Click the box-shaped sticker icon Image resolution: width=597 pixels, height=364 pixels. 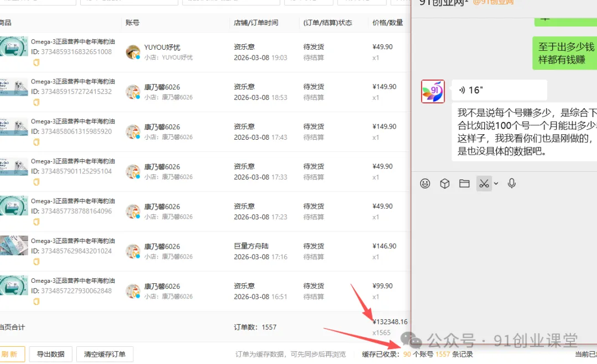[x=444, y=183]
